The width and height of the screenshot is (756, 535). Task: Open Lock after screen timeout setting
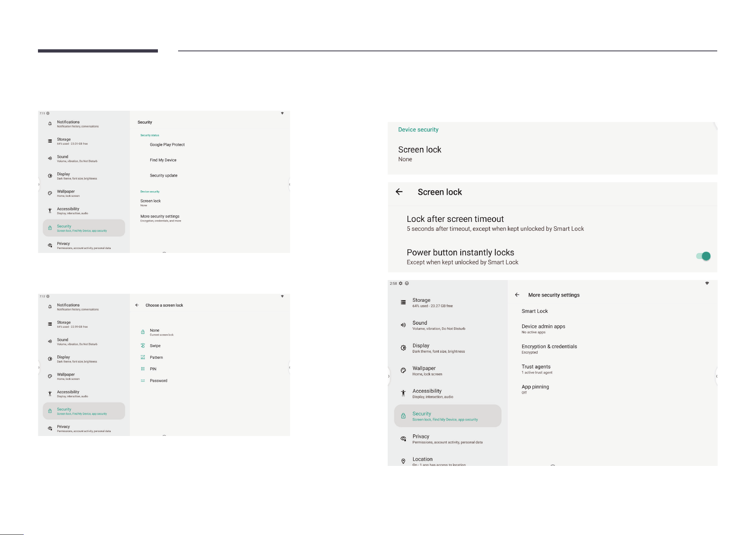coord(495,223)
